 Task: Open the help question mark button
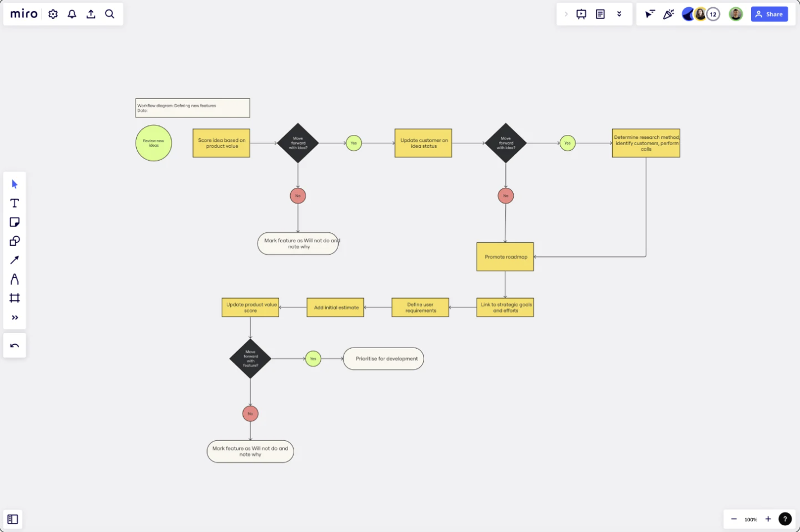pos(785,519)
